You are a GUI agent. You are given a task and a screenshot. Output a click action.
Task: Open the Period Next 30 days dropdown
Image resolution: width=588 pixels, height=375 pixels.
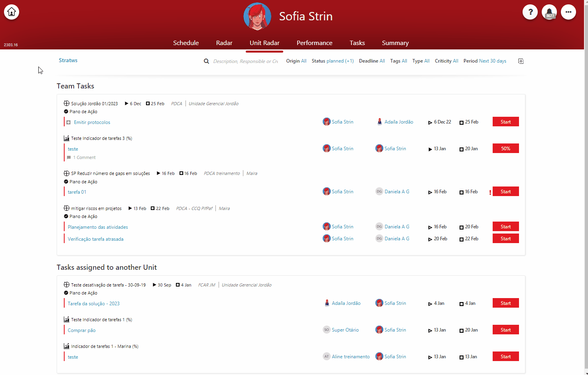coord(485,61)
